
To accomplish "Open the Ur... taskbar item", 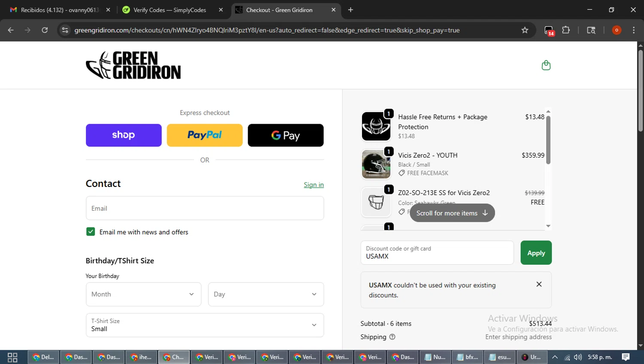I will [532, 357].
